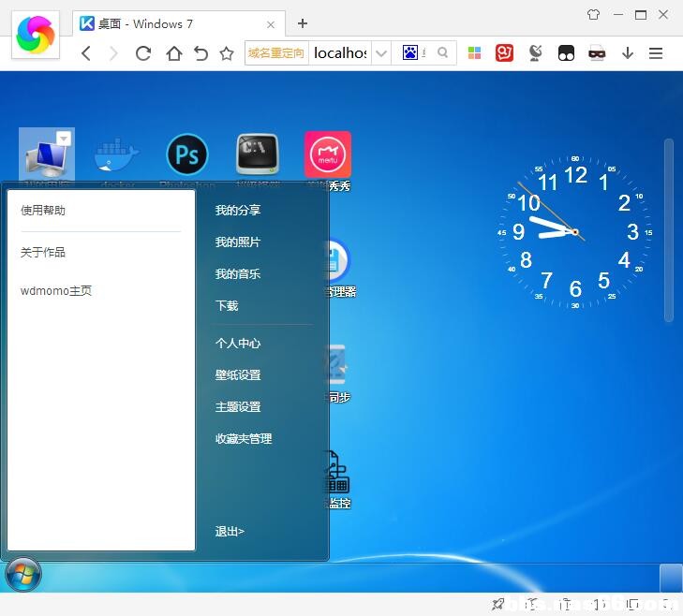This screenshot has width=683, height=616.
Task: Open 我的分享 in the start menu
Action: pos(237,211)
